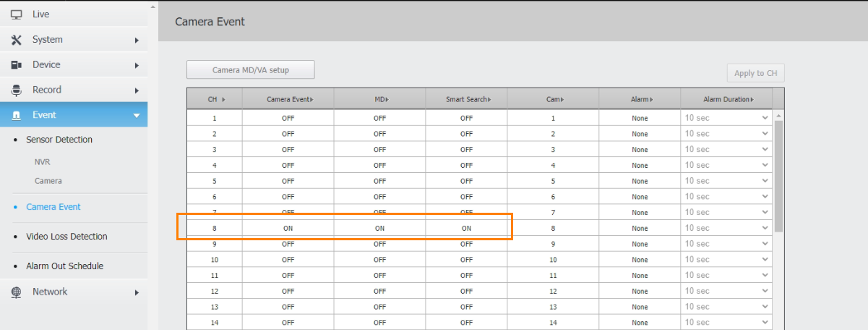Open Video Loss Detection page
Viewport: 868px width, 330px height.
coord(66,237)
